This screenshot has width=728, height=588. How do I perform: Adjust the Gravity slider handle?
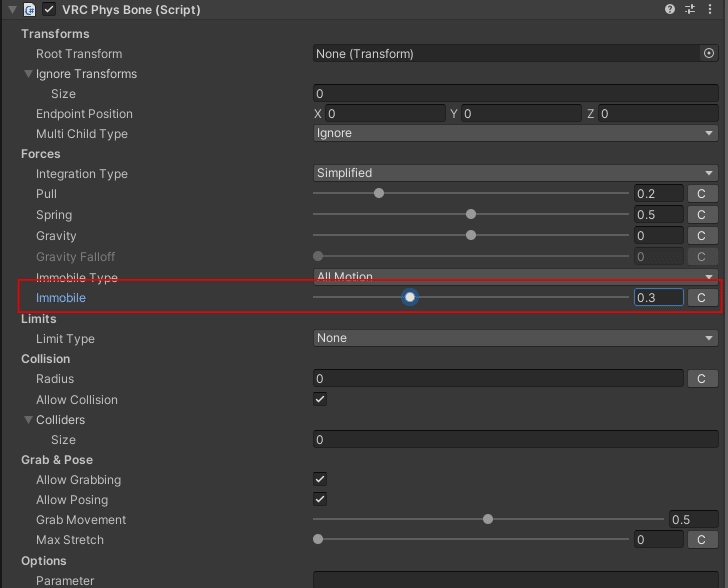[471, 235]
